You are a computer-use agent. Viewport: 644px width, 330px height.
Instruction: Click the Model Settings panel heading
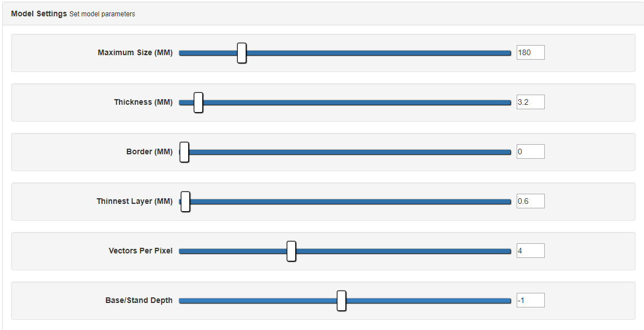pyautogui.click(x=39, y=14)
